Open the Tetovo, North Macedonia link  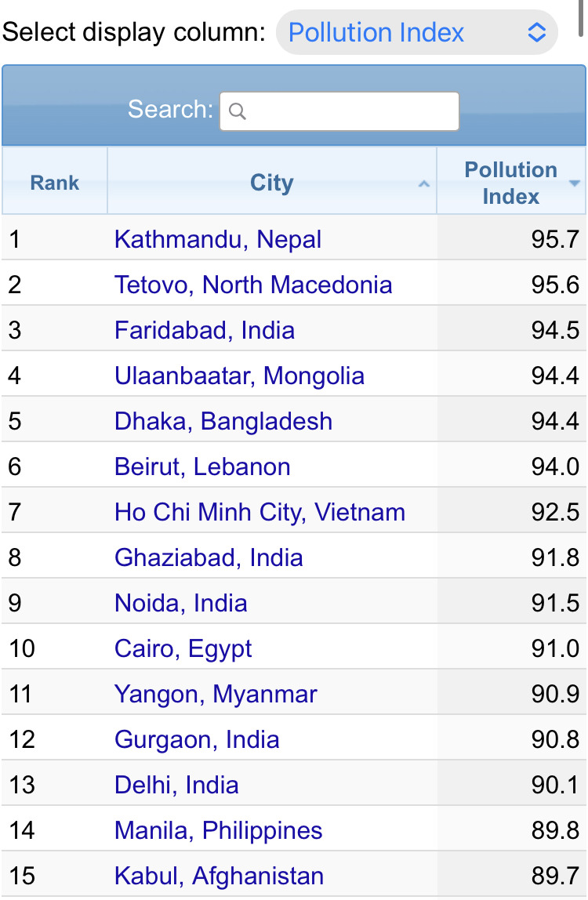coord(253,285)
